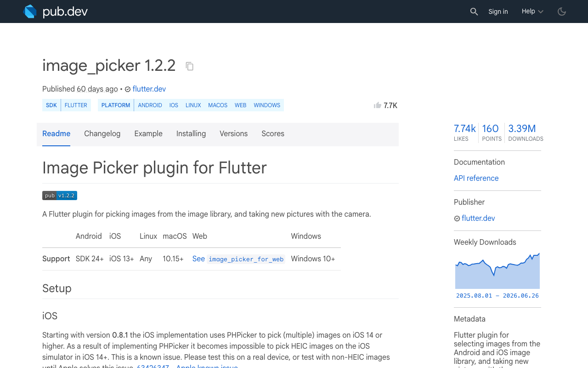This screenshot has width=588, height=368.
Task: Filter by MACOS platform tag
Action: coord(218,105)
